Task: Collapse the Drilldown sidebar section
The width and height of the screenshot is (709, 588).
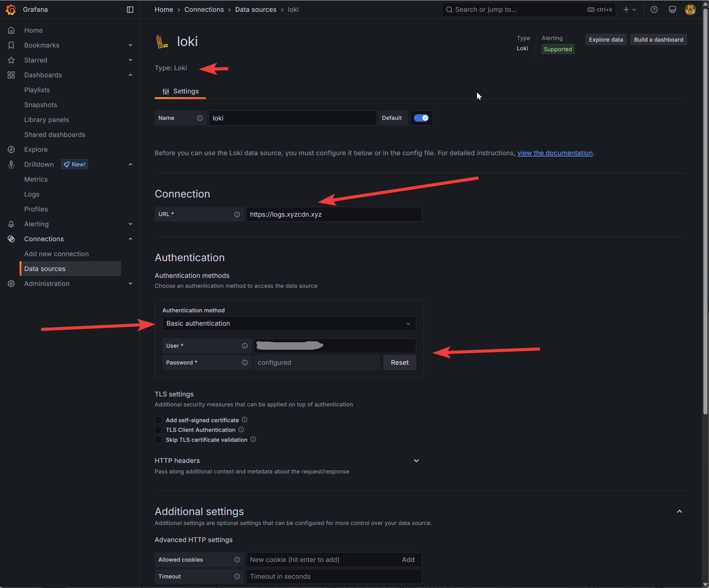Action: pos(130,164)
